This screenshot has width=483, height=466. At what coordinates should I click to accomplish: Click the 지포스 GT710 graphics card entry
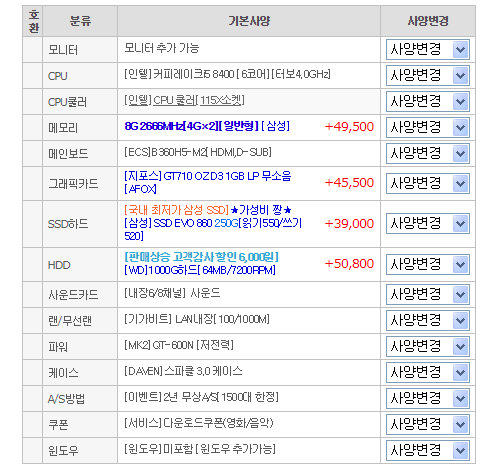208,182
